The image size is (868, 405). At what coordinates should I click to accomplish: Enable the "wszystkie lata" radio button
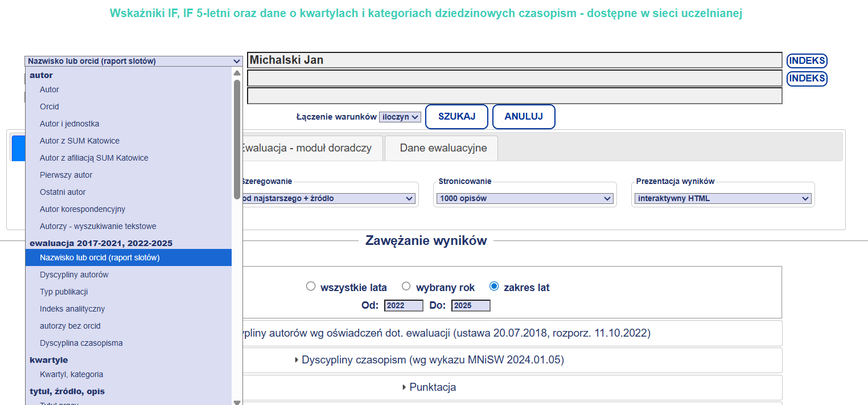tap(311, 286)
